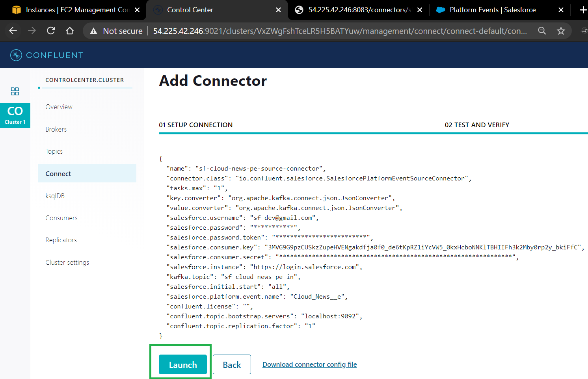
Task: Open the Overview section
Action: coord(59,107)
